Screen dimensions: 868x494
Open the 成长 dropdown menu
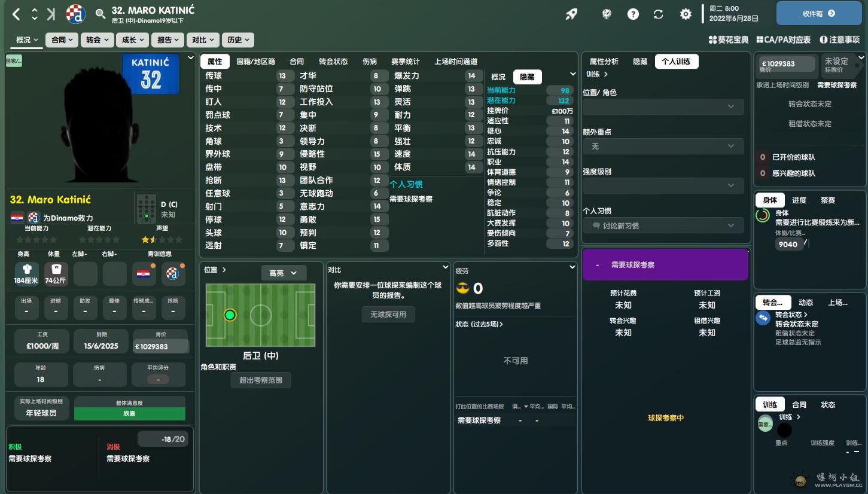pyautogui.click(x=132, y=40)
